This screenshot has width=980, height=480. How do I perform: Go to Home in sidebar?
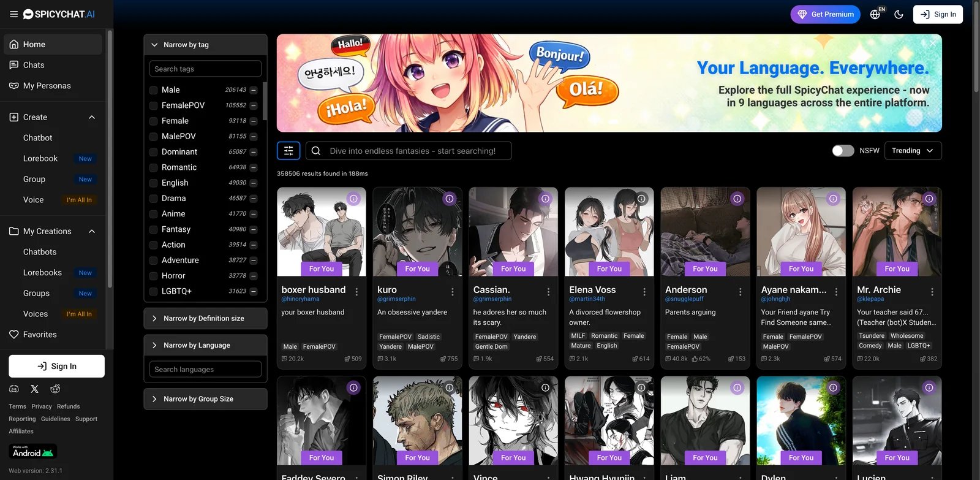click(x=53, y=44)
